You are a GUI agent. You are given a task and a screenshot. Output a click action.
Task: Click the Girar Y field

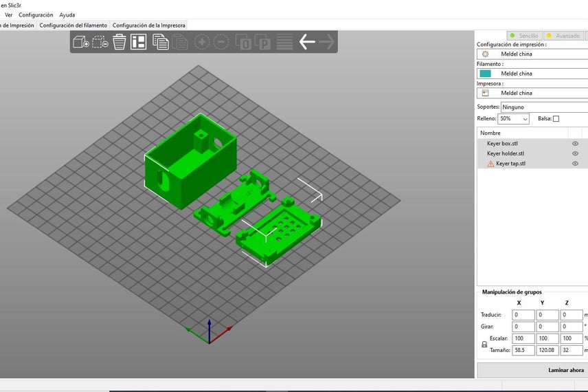pyautogui.click(x=547, y=327)
